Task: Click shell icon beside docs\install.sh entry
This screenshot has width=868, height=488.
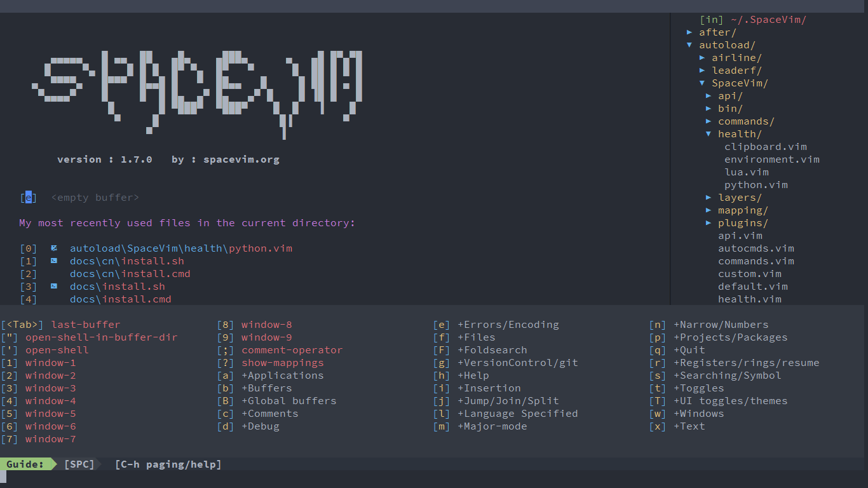Action: click(x=54, y=286)
